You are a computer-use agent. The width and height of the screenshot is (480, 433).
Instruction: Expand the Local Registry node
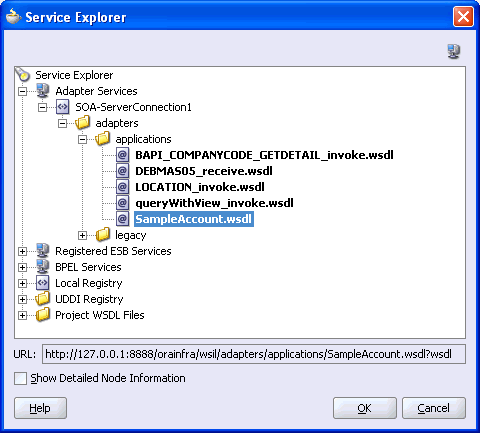[x=22, y=283]
